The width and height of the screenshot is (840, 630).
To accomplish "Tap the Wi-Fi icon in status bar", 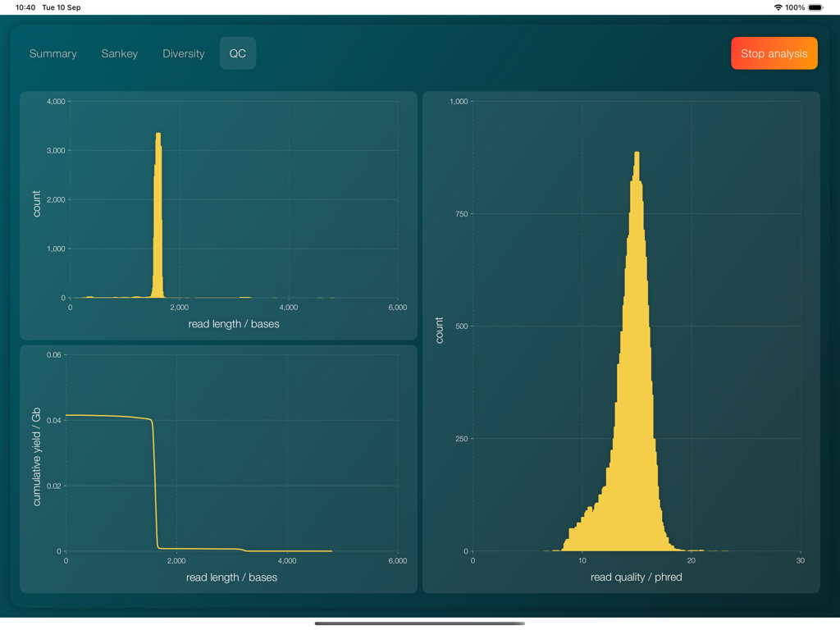I will tap(778, 7).
